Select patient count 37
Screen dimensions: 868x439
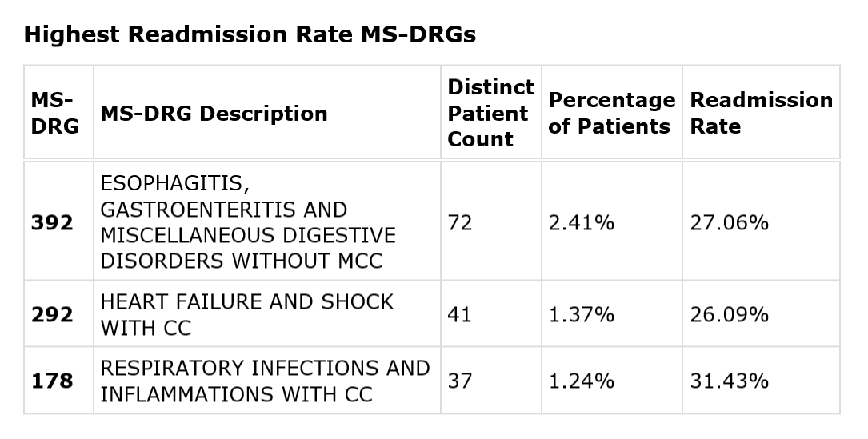pyautogui.click(x=460, y=381)
